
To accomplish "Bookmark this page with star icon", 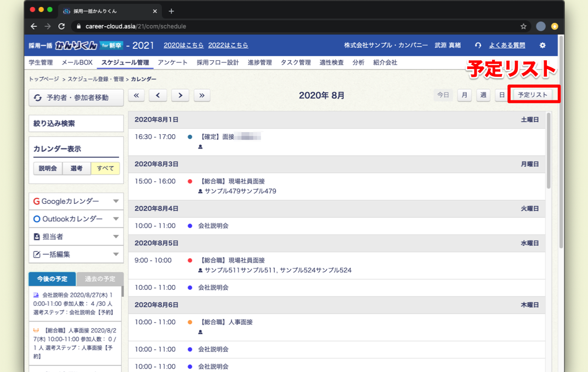I will tap(523, 26).
